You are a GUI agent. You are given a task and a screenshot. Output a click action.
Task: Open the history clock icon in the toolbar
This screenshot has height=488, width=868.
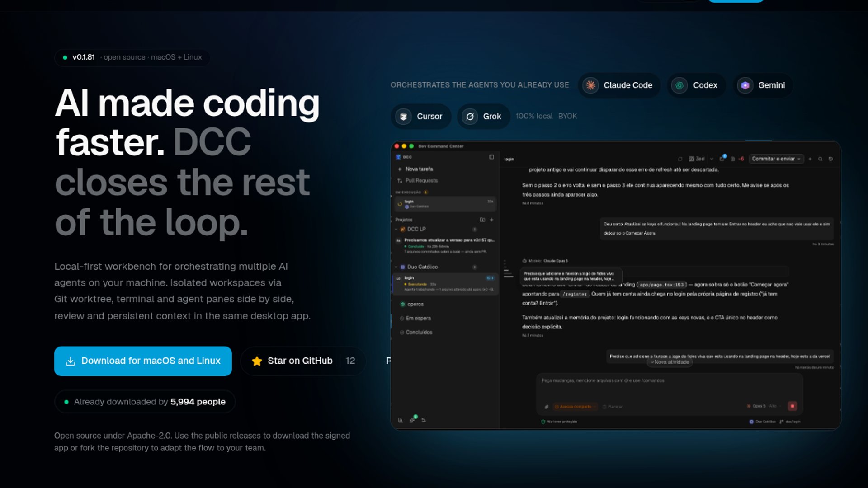(x=830, y=159)
